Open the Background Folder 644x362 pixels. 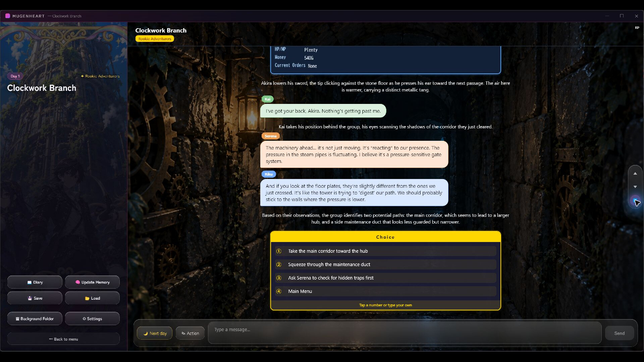(35, 318)
